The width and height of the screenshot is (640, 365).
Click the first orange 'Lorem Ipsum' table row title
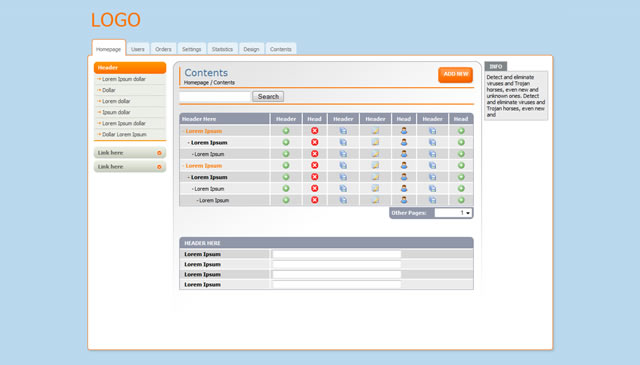coord(204,131)
